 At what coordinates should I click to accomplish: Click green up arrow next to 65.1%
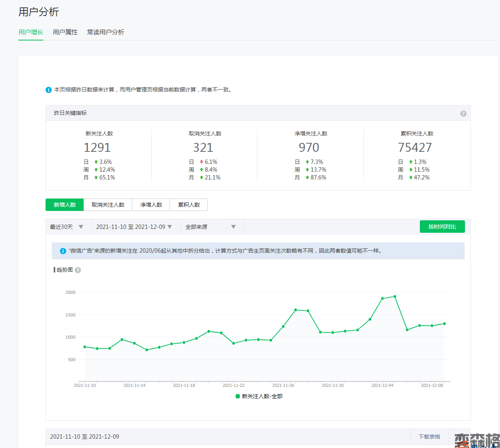click(96, 177)
